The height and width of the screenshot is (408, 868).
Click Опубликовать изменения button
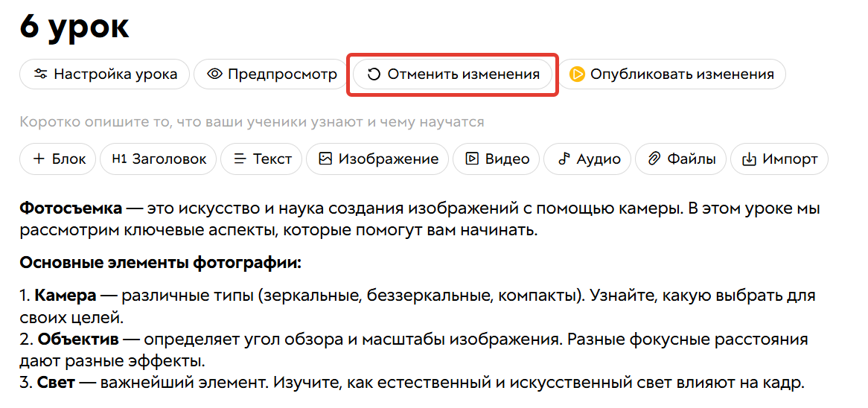[671, 74]
